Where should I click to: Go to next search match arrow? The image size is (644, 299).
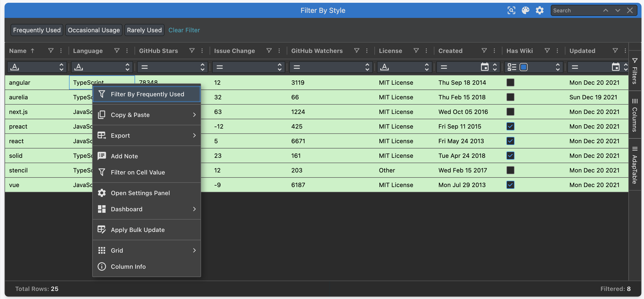(618, 10)
